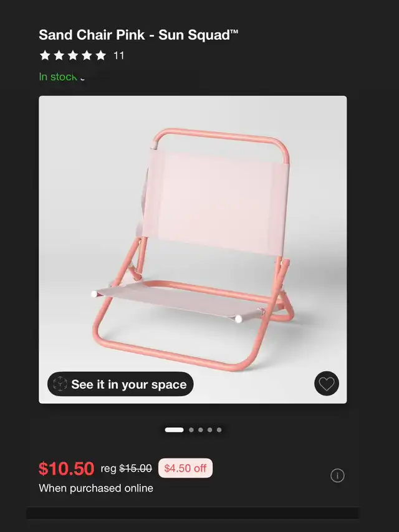Select the $4.50 off badge
Image resolution: width=399 pixels, height=532 pixels.
pyautogui.click(x=185, y=468)
